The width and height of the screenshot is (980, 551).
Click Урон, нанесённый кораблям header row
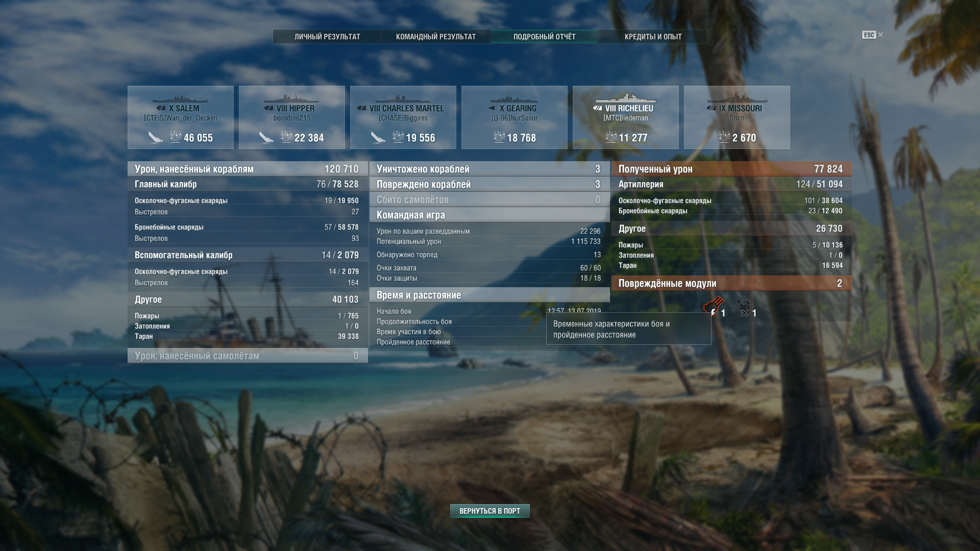(x=248, y=169)
